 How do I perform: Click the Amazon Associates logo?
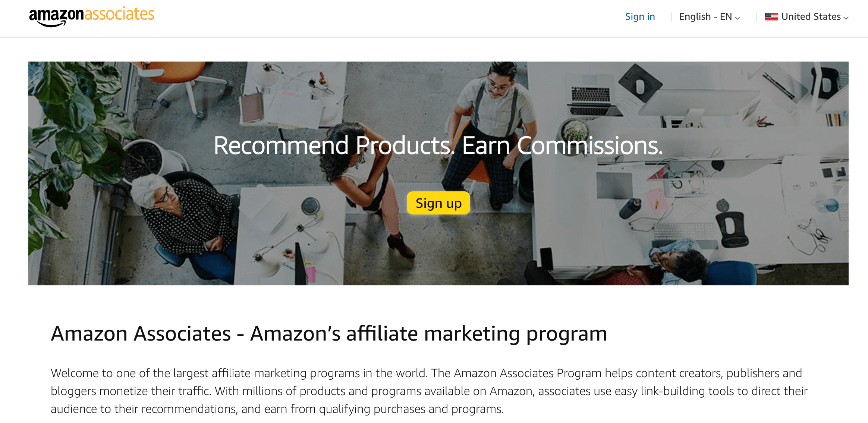pos(91,17)
